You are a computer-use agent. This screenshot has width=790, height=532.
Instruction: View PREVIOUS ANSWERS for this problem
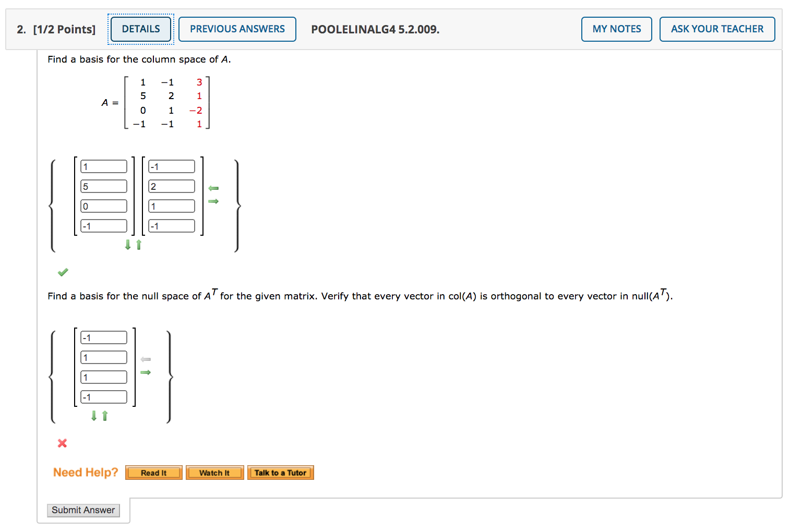point(237,29)
